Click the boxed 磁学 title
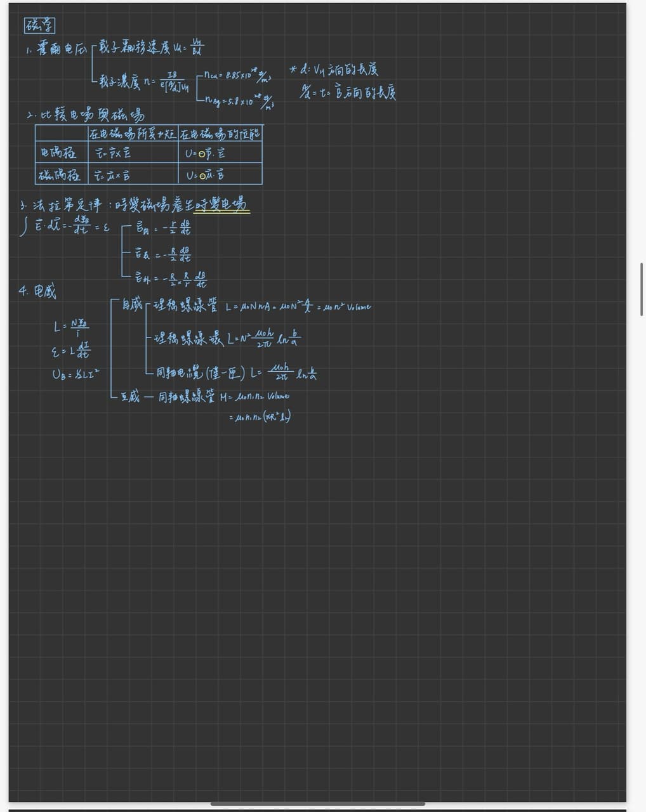 click(39, 25)
